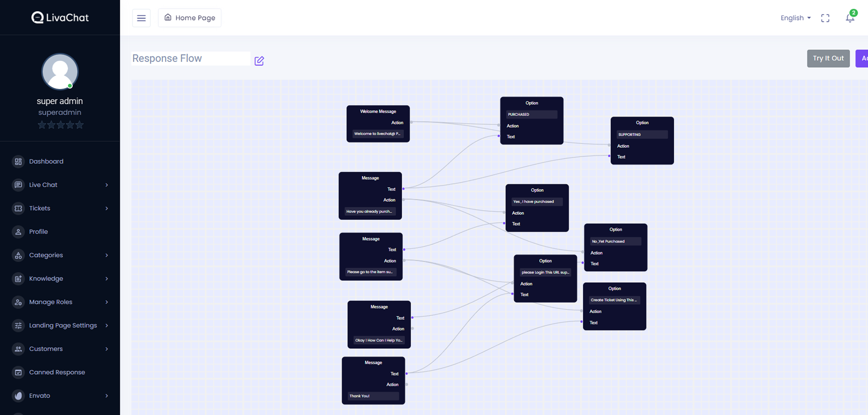The height and width of the screenshot is (415, 868).
Task: Click the Dashboard sidebar icon
Action: tap(18, 162)
